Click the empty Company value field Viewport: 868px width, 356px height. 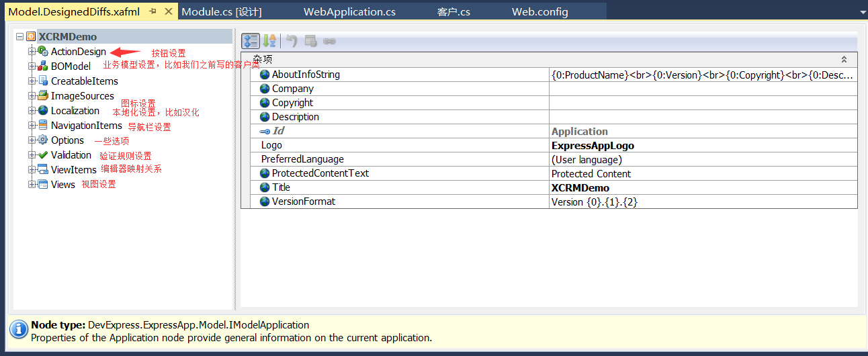point(703,89)
